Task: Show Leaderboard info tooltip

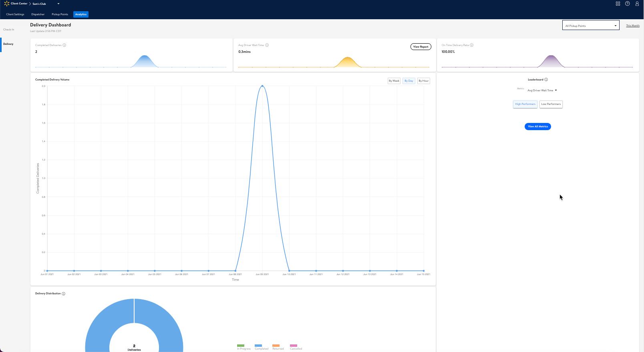Action: click(x=546, y=80)
